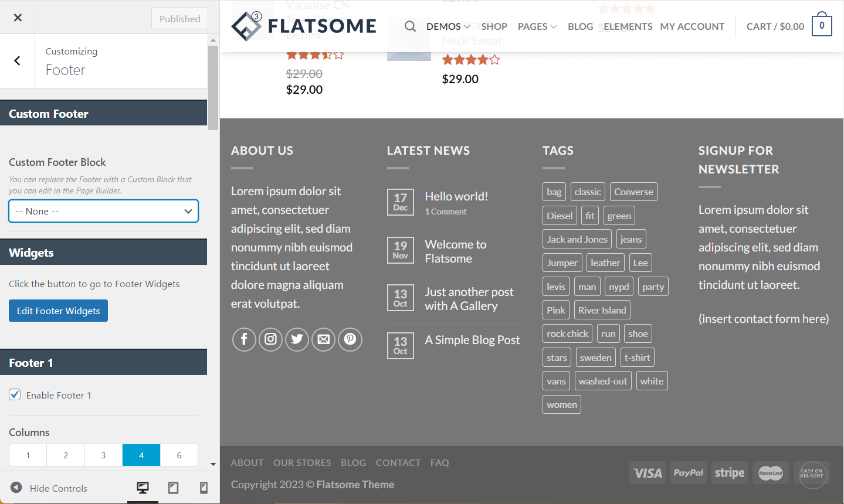Open the Hello world! post link
The image size is (844, 504).
[456, 196]
